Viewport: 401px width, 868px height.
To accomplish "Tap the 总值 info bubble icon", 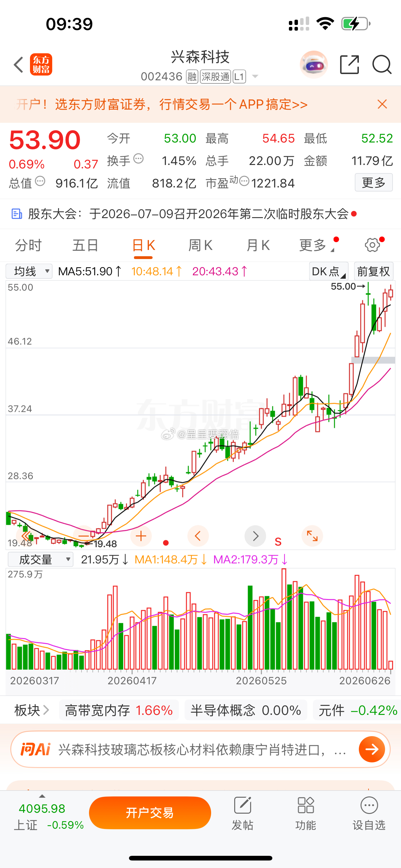I will tap(40, 181).
